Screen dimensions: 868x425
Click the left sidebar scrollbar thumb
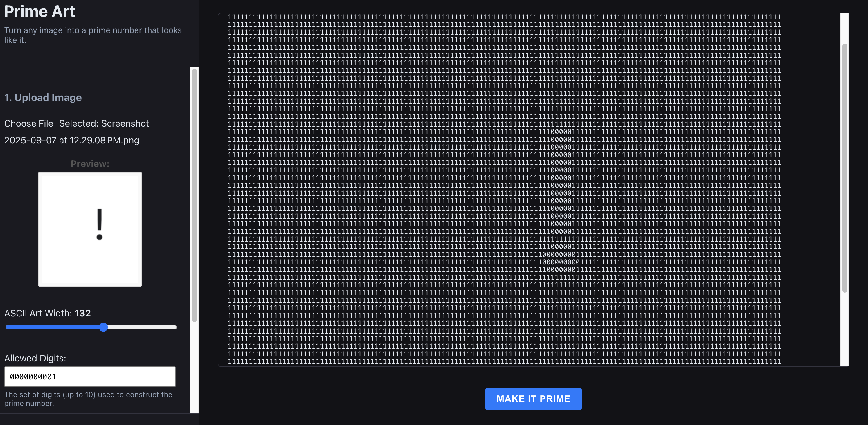[194, 195]
